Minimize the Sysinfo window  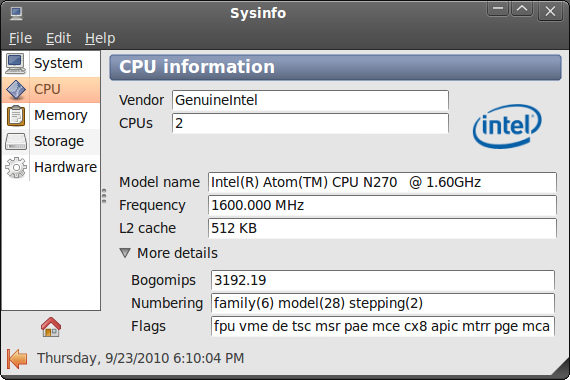498,9
